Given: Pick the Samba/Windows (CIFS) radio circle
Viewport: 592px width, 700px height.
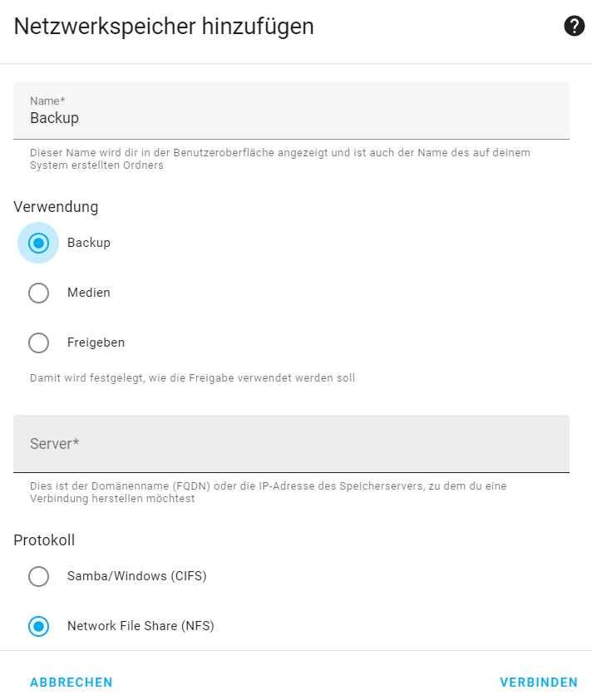Looking at the screenshot, I should [38, 576].
